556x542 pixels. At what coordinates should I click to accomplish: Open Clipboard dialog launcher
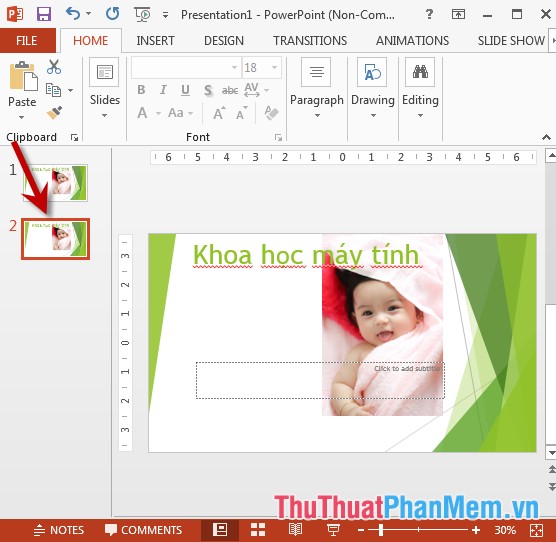point(74,138)
